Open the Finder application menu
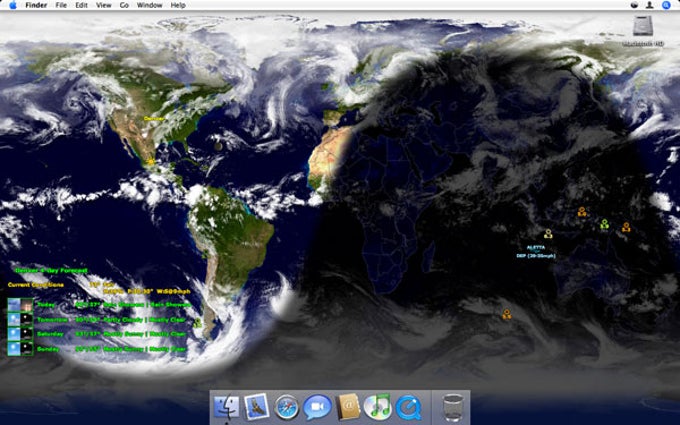The height and width of the screenshot is (425, 680). tap(36, 5)
